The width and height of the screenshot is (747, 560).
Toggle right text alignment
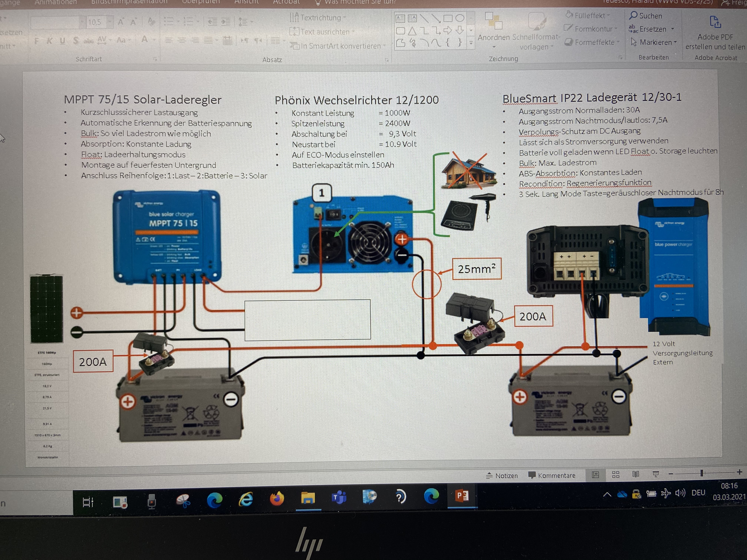(195, 41)
